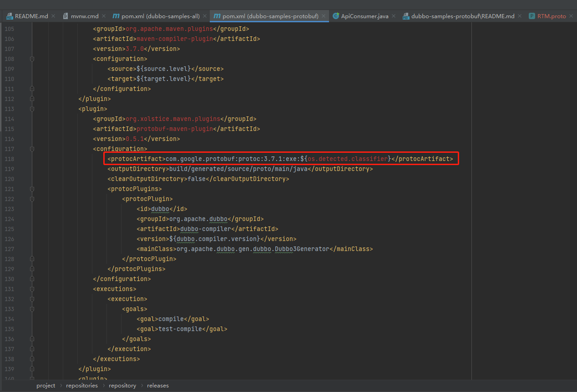Click goal 'test-compile' on line 135
The width and height of the screenshot is (577, 392).
point(180,329)
